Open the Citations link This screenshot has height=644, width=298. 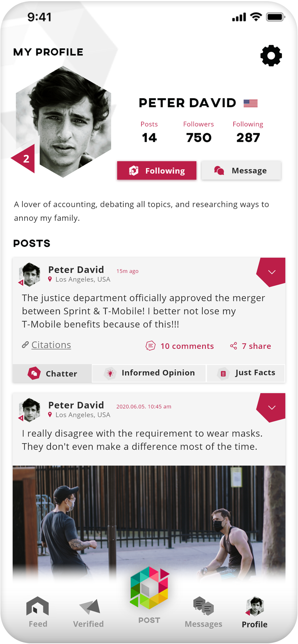pos(51,345)
